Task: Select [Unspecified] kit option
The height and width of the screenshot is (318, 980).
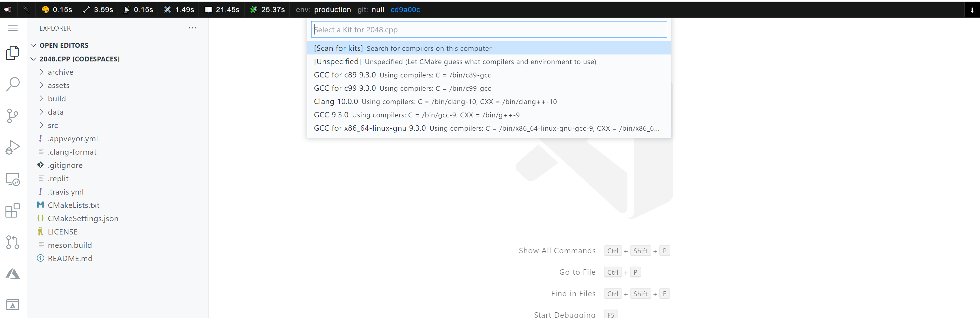Action: [x=489, y=61]
